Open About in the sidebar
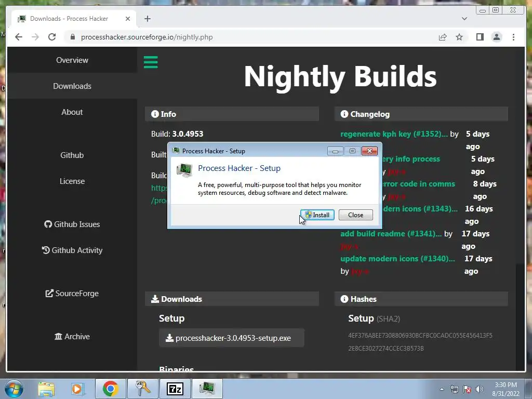Image resolution: width=532 pixels, height=399 pixels. click(72, 112)
